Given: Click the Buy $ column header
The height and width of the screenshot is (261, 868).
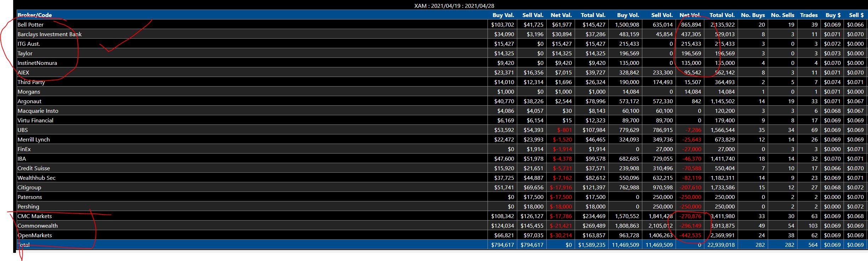Looking at the screenshot, I should pos(833,15).
